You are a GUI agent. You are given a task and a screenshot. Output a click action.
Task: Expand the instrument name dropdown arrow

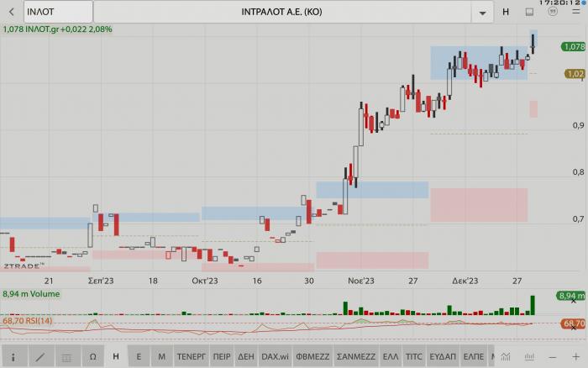pyautogui.click(x=482, y=13)
